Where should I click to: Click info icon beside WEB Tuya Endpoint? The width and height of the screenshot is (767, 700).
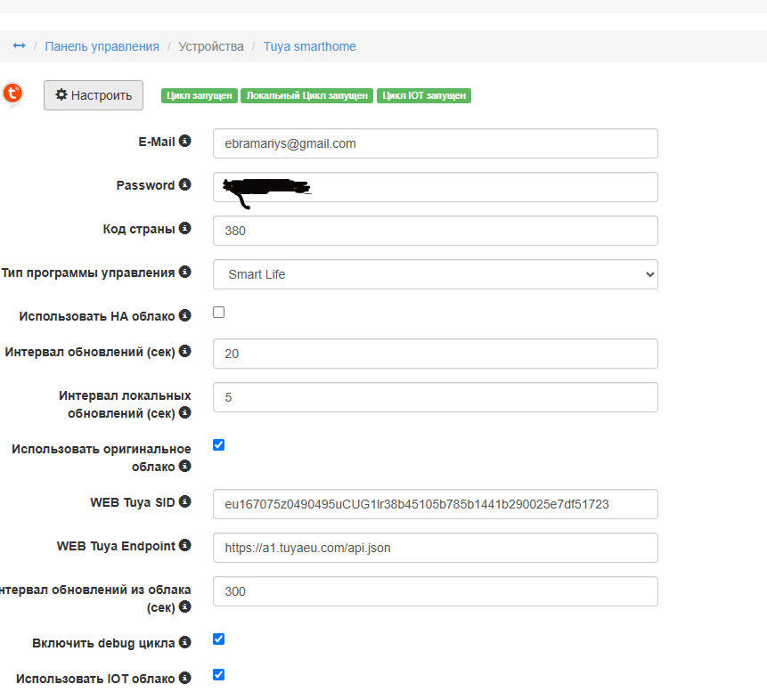184,546
